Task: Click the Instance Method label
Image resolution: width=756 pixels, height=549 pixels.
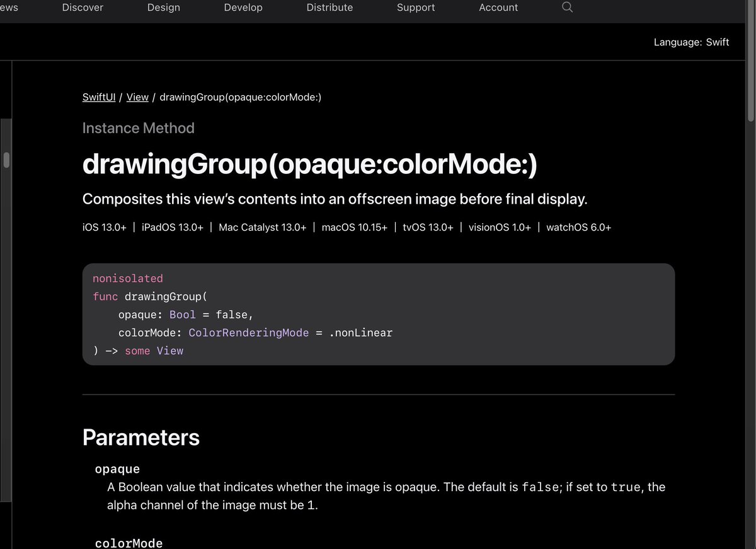Action: pos(139,128)
